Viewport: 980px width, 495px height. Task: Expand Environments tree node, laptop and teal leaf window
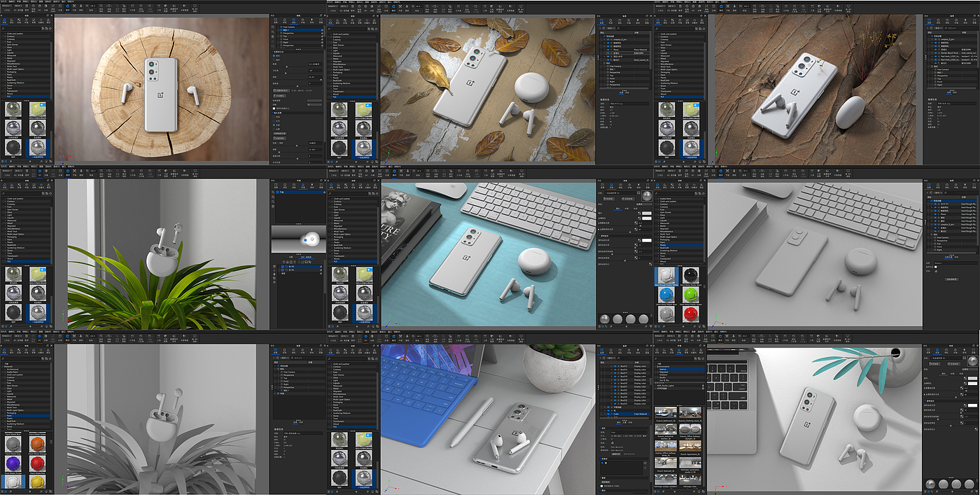click(655, 367)
